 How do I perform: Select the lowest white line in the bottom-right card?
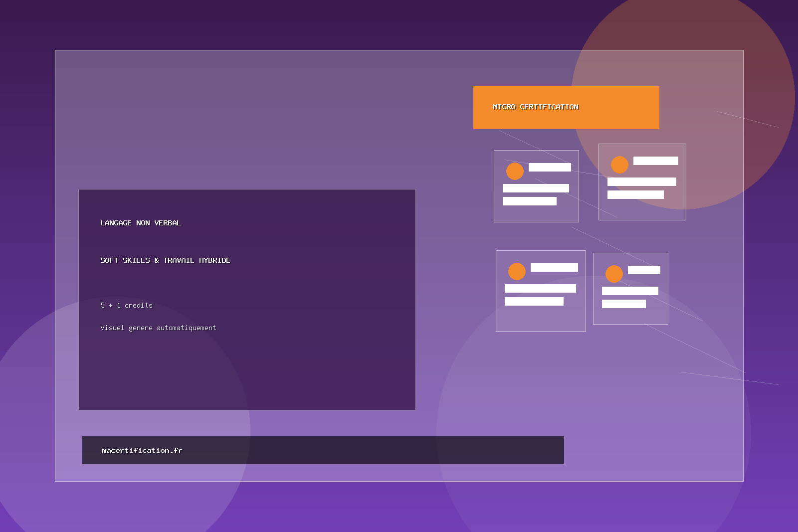pyautogui.click(x=623, y=304)
